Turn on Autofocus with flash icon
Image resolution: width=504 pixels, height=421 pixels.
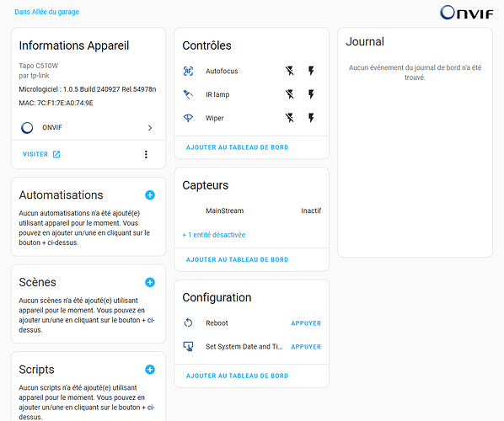tap(311, 71)
